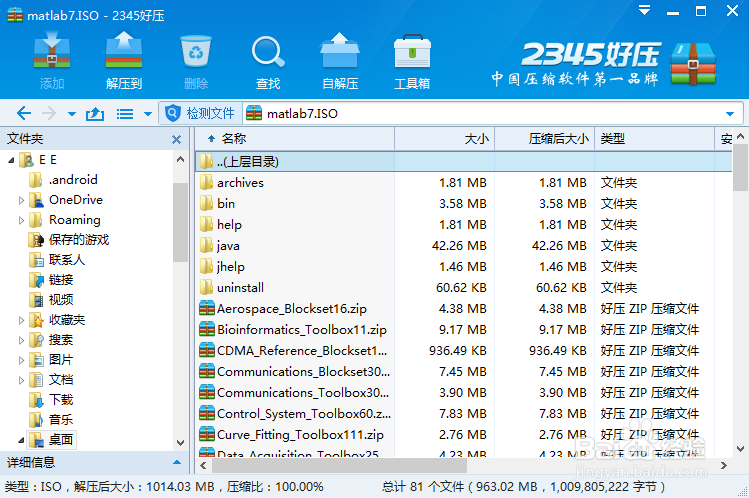The height and width of the screenshot is (498, 749).
Task: Click the 42.26 MB size of java
Action: click(x=459, y=245)
